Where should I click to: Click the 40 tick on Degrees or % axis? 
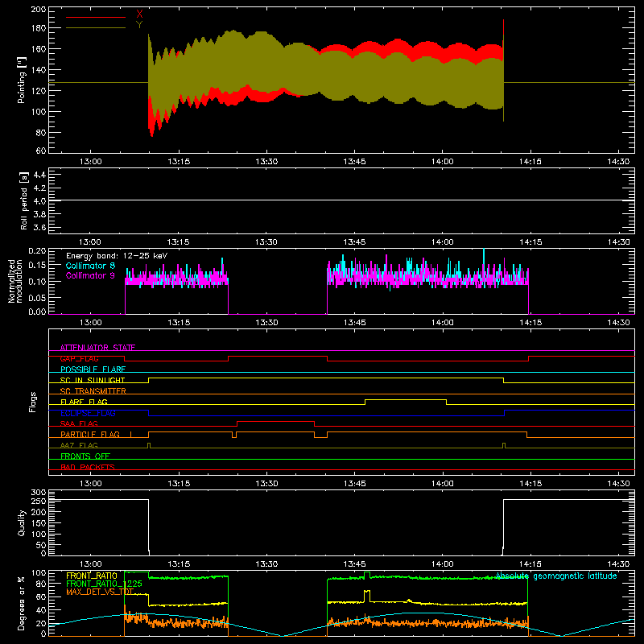pyautogui.click(x=41, y=610)
